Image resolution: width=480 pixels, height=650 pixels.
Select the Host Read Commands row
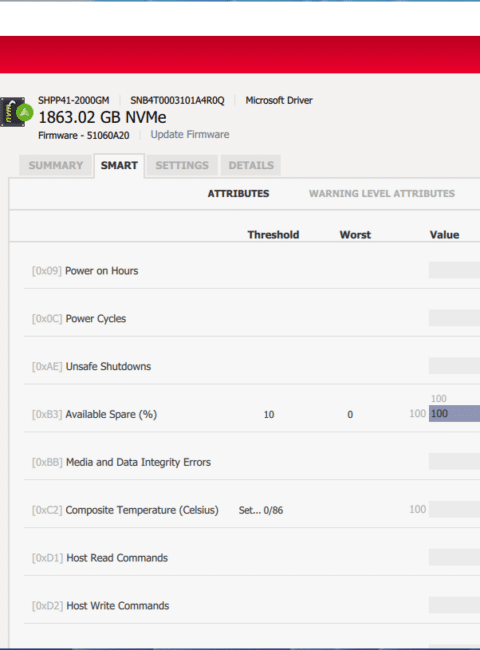pyautogui.click(x=252, y=558)
